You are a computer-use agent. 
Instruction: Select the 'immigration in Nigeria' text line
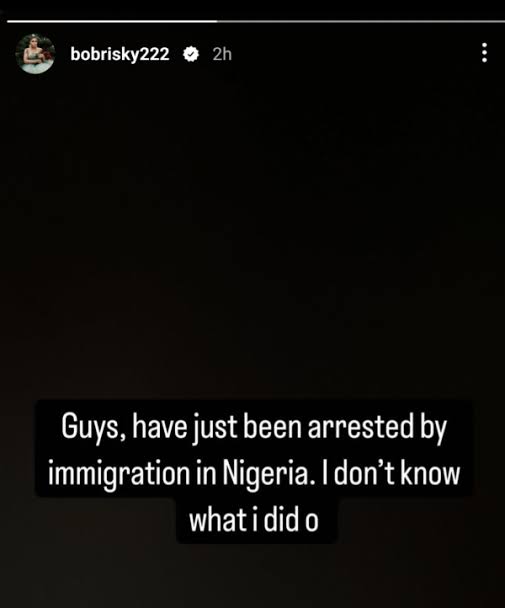point(254,474)
